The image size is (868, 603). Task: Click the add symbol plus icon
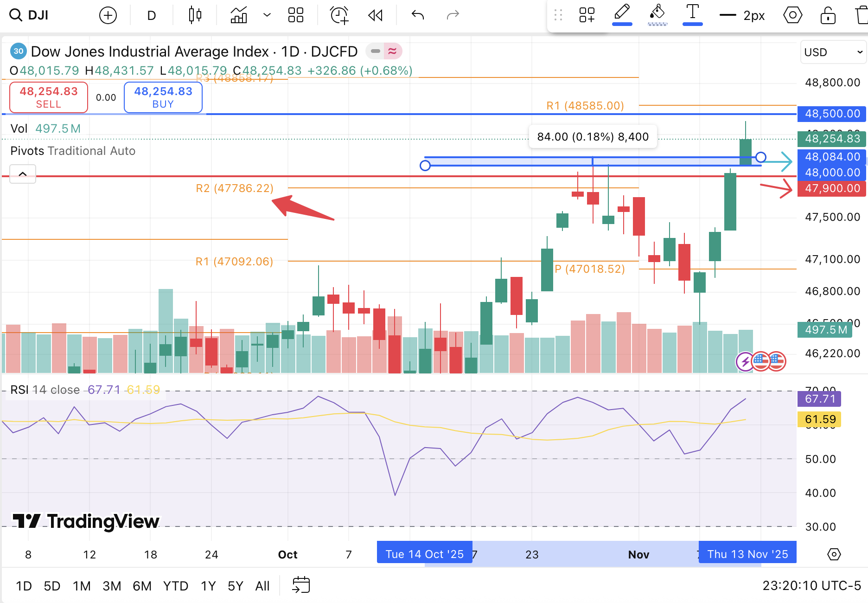tap(108, 16)
